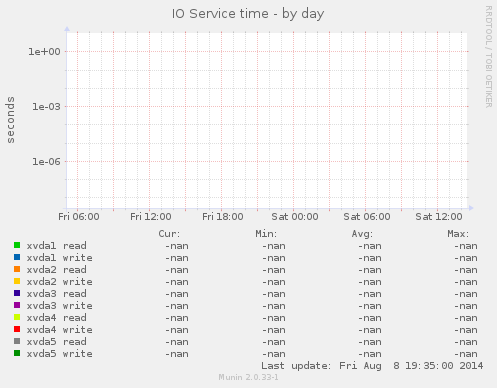Click the 'Max:' column header

458,234
